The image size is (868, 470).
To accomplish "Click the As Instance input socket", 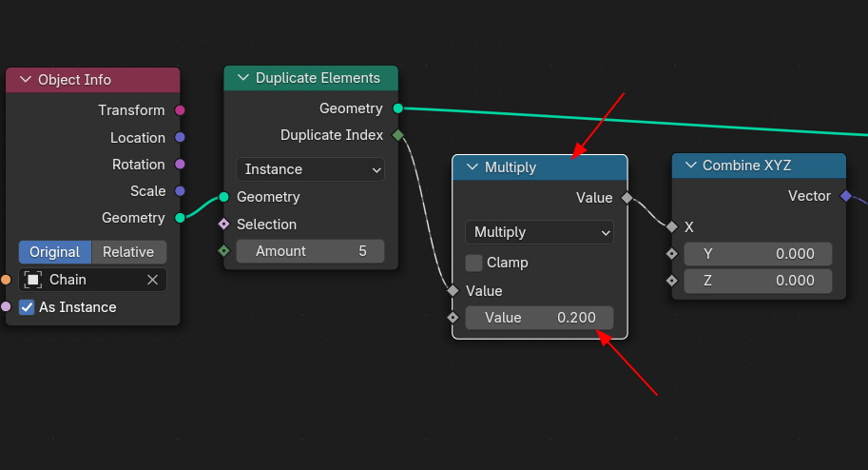I will coord(6,306).
